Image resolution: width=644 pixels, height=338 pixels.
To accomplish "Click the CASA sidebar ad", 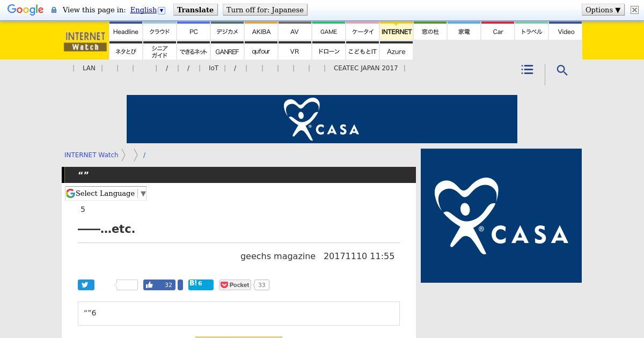I will tap(501, 216).
